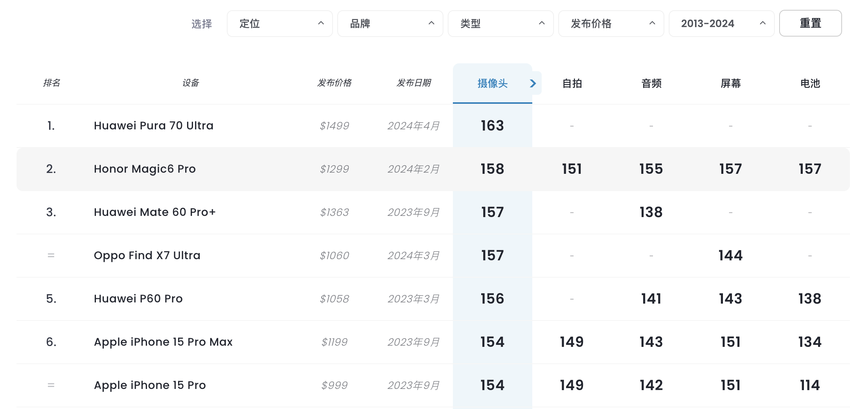Open the 2013-2024 year range selector
868x409 pixels.
[x=721, y=24]
